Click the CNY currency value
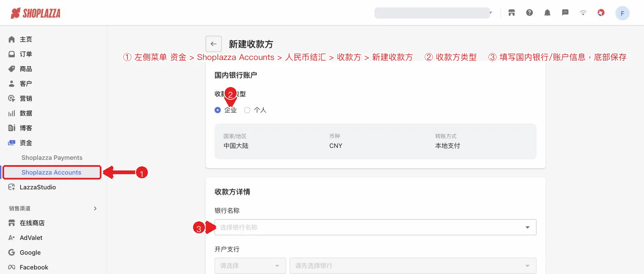 coord(336,146)
